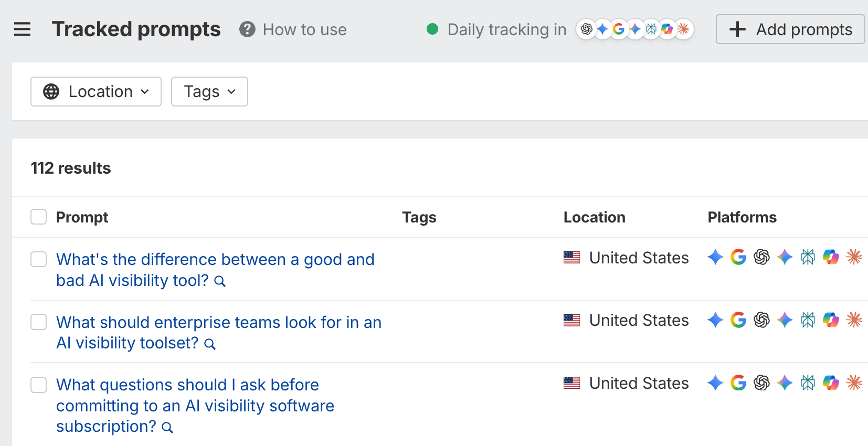Click the ChatGPT icon in the good and bad tool row
The height and width of the screenshot is (446, 868).
[x=761, y=257]
